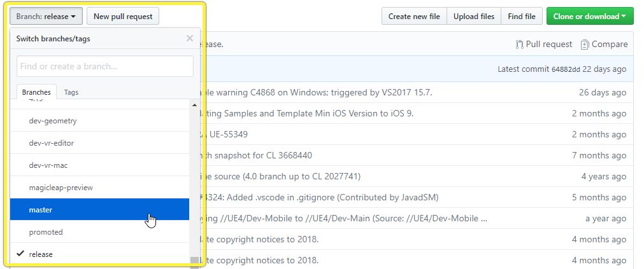Open latest commit 64882dd link
The height and width of the screenshot is (269, 644).
click(x=566, y=69)
